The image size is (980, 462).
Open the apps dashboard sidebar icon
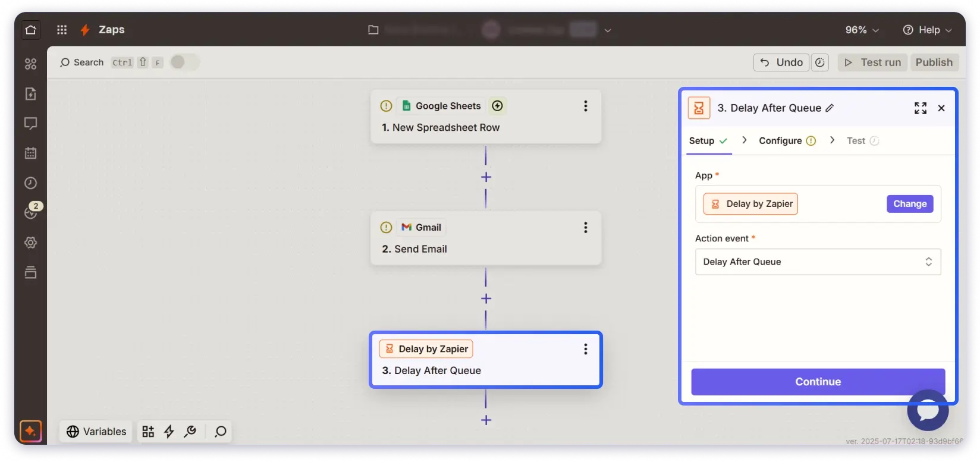31,64
